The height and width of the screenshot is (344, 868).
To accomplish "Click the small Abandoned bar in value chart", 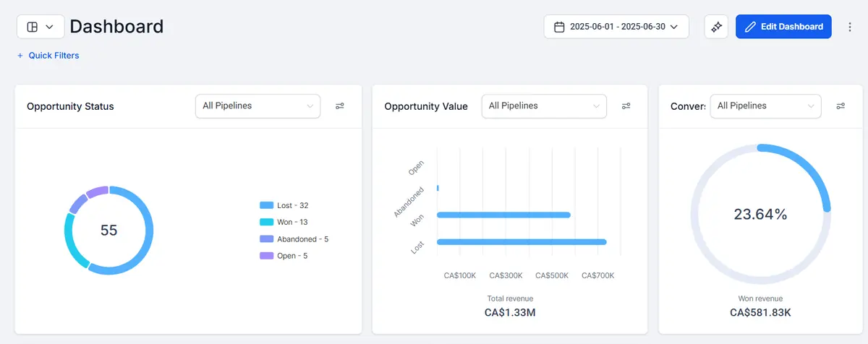I will 438,188.
